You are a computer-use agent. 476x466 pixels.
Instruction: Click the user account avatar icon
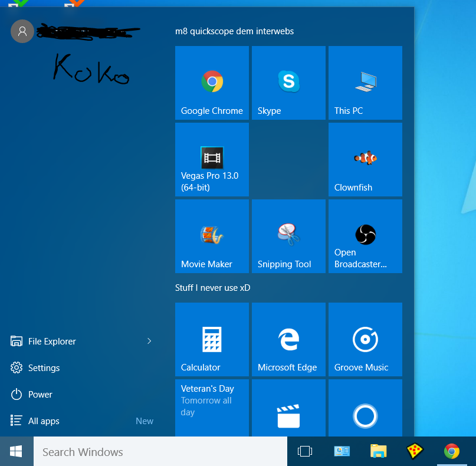tap(22, 31)
